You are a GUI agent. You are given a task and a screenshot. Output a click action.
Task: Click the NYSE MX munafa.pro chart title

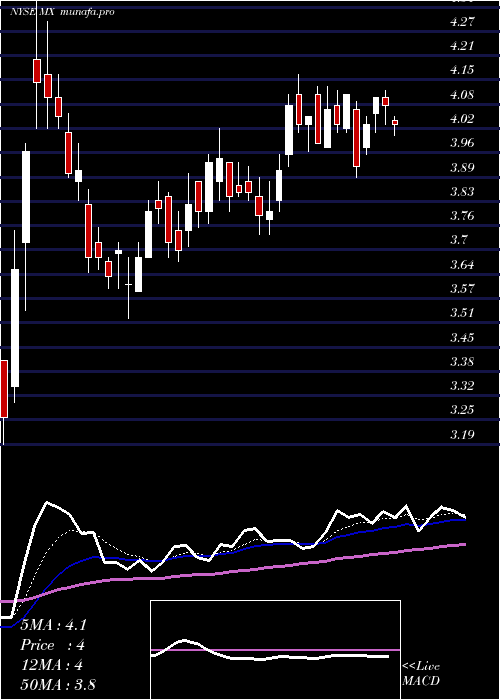point(62,12)
